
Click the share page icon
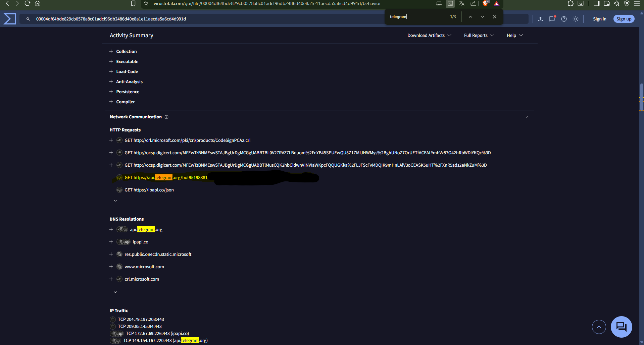click(x=473, y=3)
